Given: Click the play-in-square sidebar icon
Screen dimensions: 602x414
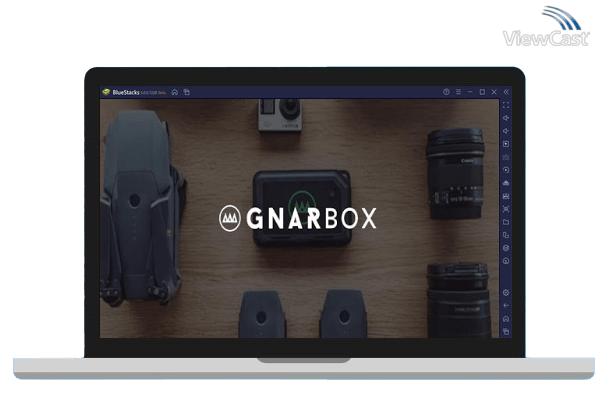Looking at the screenshot, I should coord(506,144).
